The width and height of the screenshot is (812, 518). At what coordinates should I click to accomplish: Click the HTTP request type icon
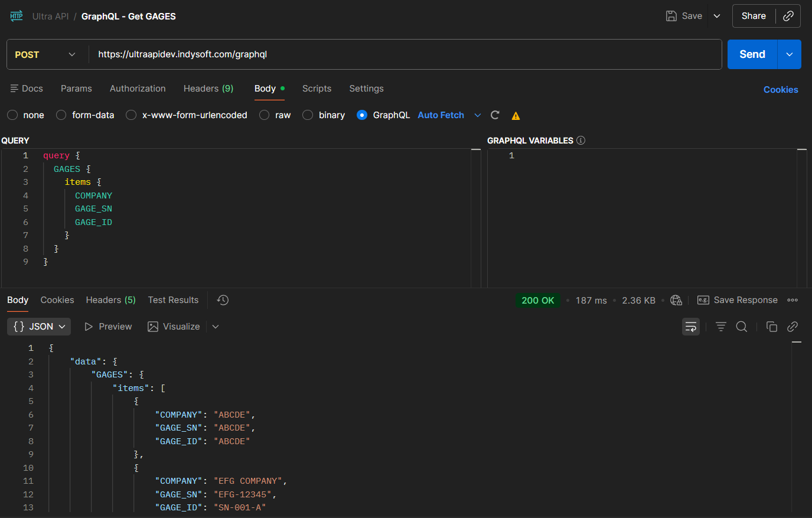click(x=17, y=16)
